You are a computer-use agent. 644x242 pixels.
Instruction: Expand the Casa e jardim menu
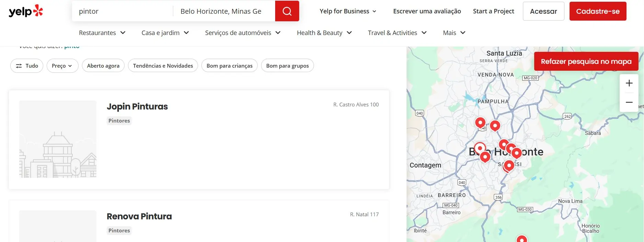pos(165,33)
